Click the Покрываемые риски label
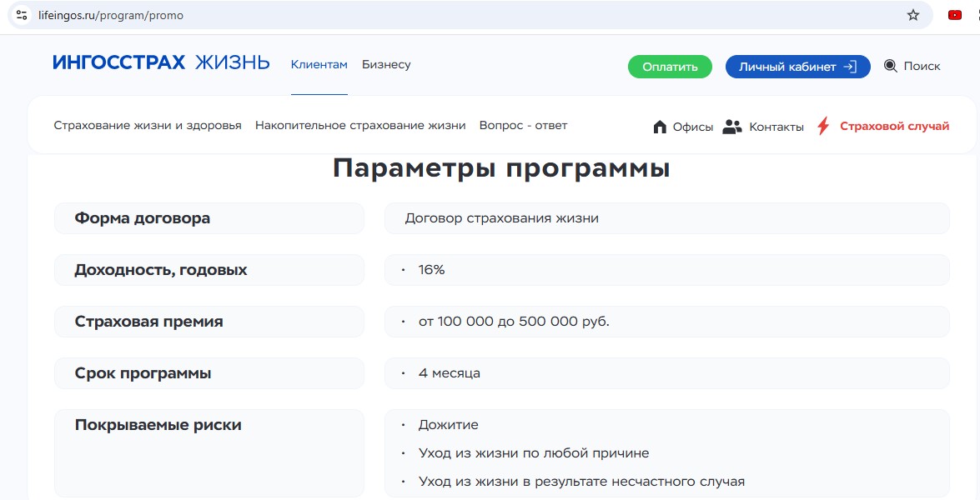This screenshot has width=980, height=500. pyautogui.click(x=158, y=425)
